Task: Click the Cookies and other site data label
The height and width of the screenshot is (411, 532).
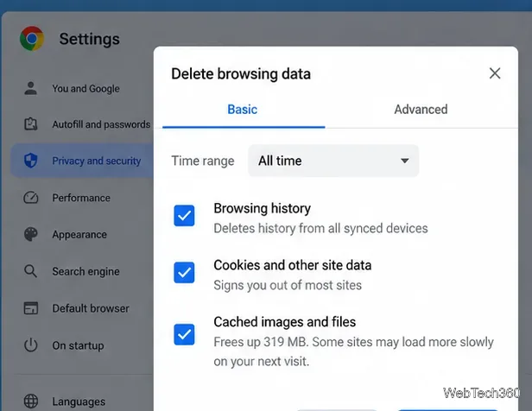Action: click(x=293, y=265)
